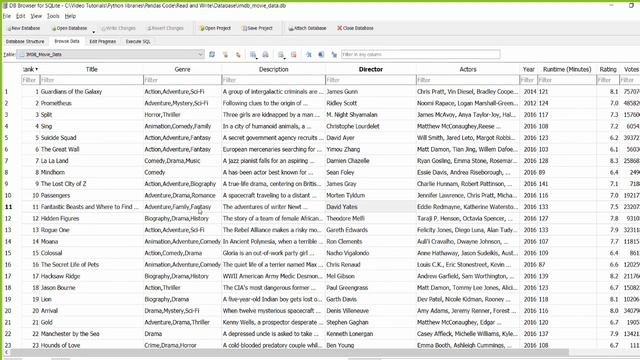Sort by the Director column header
The width and height of the screenshot is (640, 360).
pos(371,69)
